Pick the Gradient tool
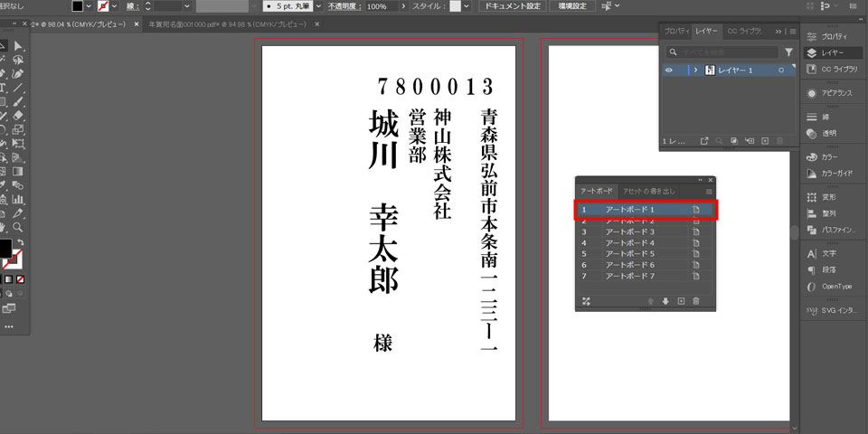This screenshot has height=434, width=868. pyautogui.click(x=18, y=171)
